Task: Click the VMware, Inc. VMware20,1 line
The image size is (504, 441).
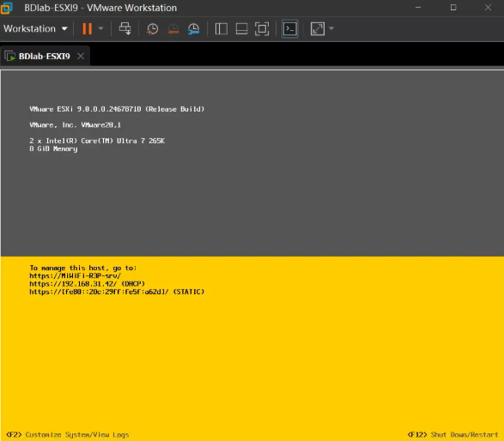Action: pyautogui.click(x=76, y=125)
